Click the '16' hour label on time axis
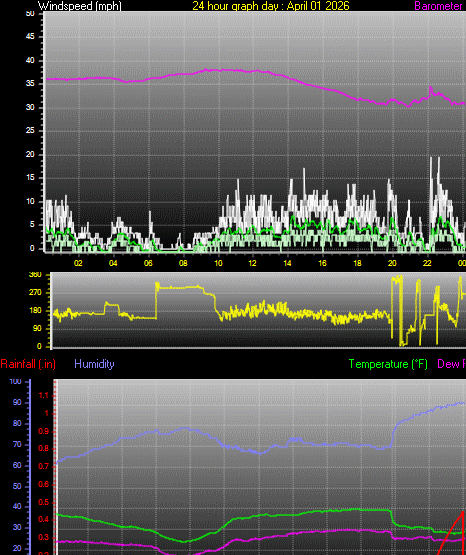The width and height of the screenshot is (466, 555). 322,263
